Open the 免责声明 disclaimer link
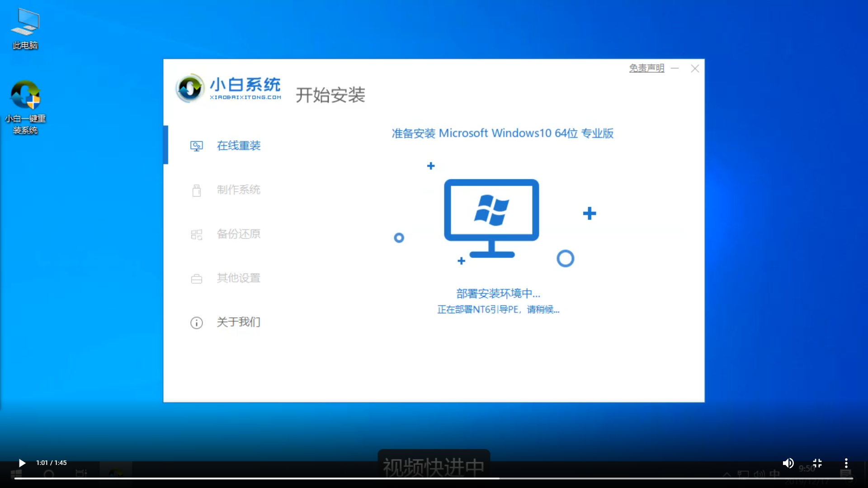This screenshot has height=488, width=868. click(646, 68)
